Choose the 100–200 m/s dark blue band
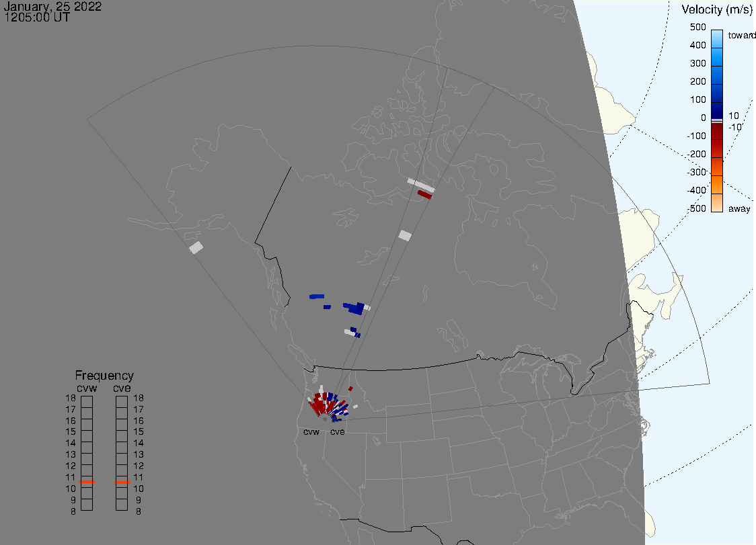Screen dimensions: 756x545 tap(717, 93)
